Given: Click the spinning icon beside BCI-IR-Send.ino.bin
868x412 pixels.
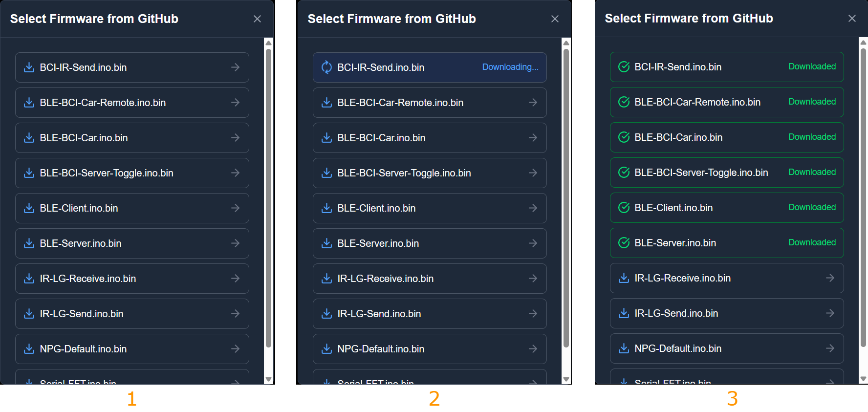Looking at the screenshot, I should (326, 67).
